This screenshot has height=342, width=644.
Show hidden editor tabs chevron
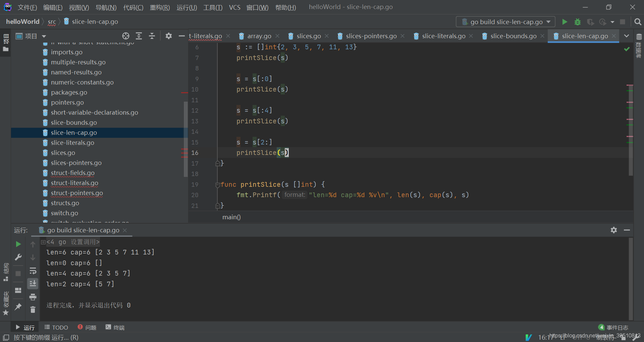(626, 36)
